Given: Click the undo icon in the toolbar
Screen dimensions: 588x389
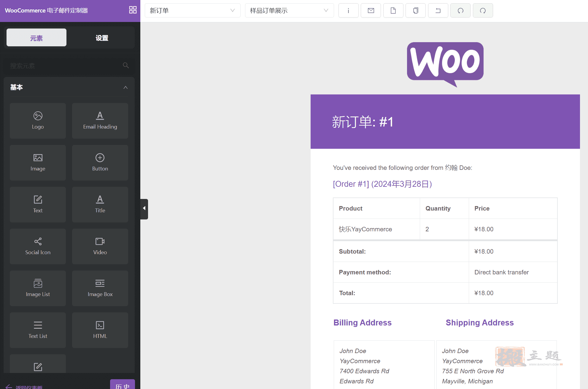Looking at the screenshot, I should pos(460,10).
